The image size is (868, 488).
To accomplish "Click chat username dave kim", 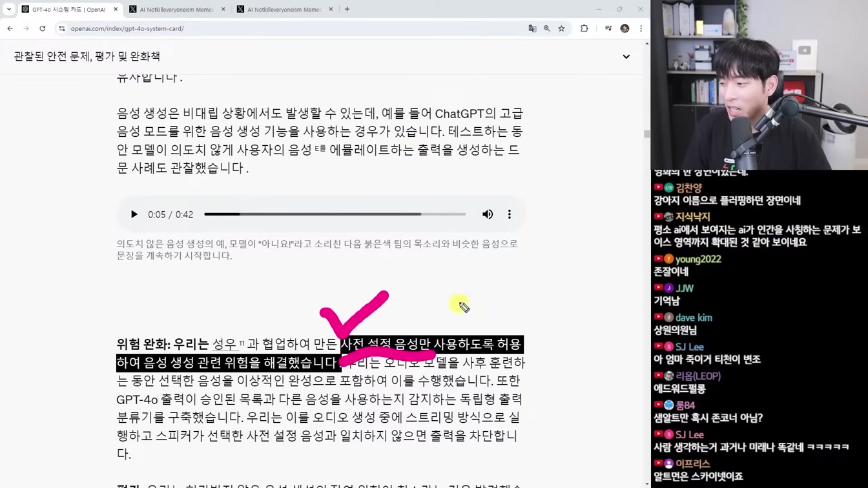I will [694, 318].
